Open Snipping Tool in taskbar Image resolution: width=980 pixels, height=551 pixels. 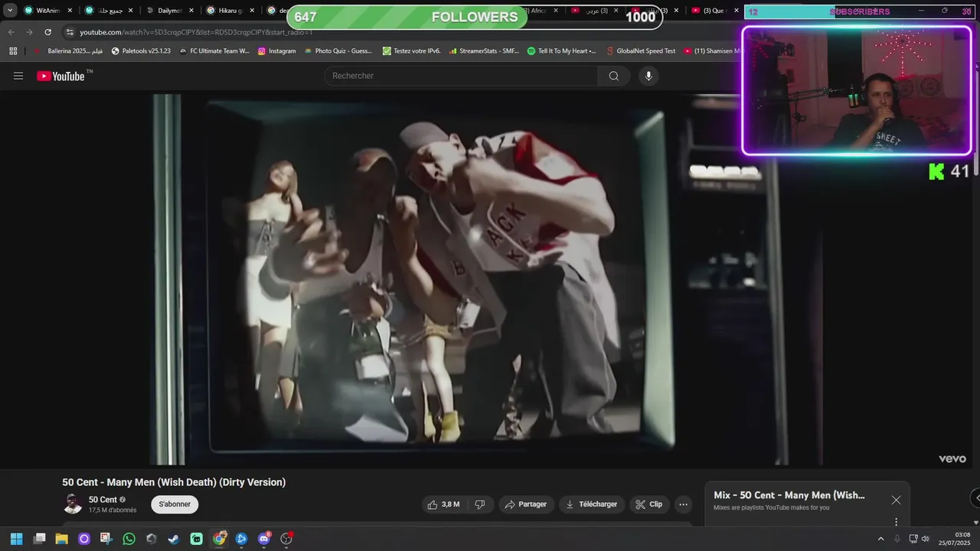pos(106,539)
